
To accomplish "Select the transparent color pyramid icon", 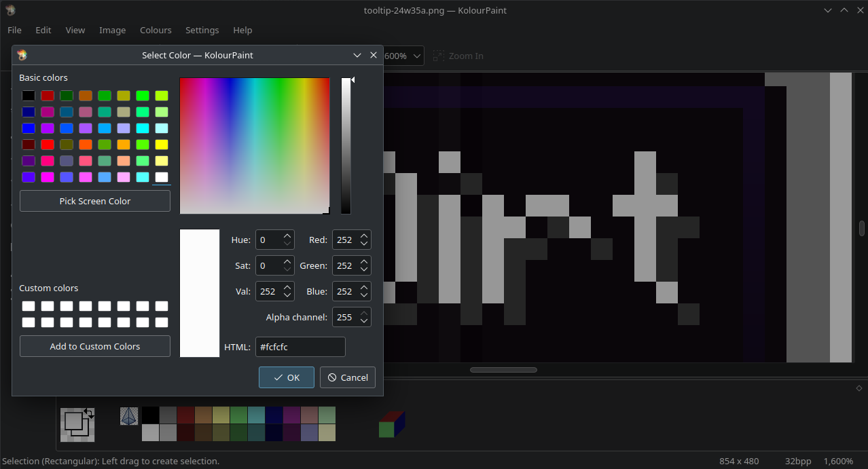I will (129, 416).
